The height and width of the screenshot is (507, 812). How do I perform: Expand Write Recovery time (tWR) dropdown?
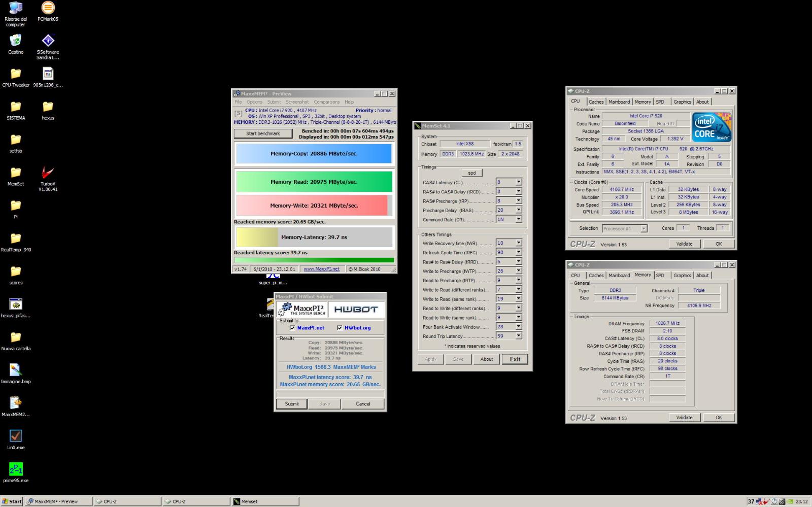pos(519,243)
